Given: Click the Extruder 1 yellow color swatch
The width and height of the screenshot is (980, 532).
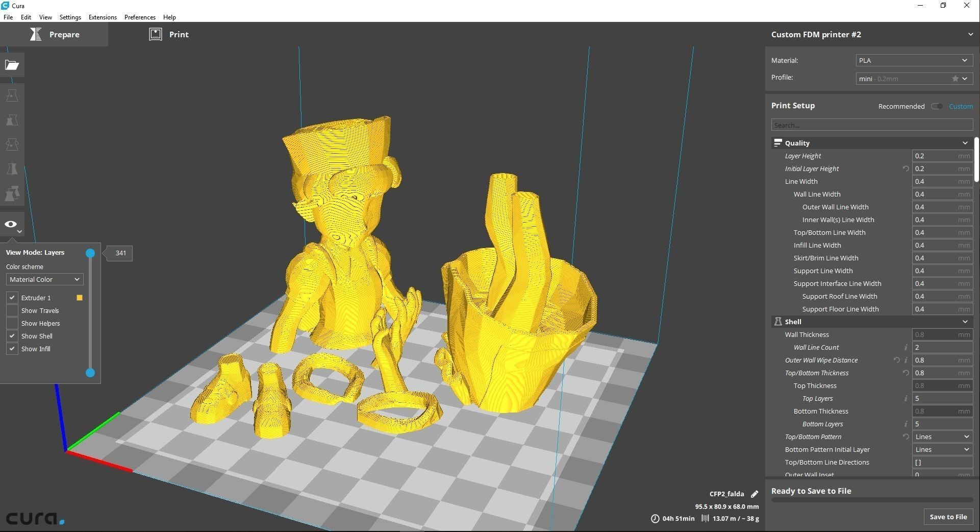Looking at the screenshot, I should tap(80, 298).
